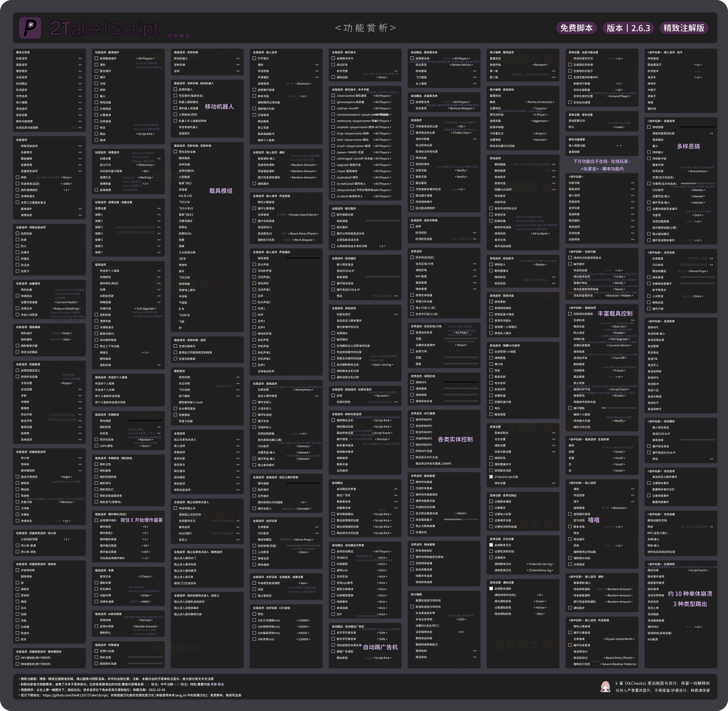
Task: Click the 离开当前战局 row
Action: (503, 246)
